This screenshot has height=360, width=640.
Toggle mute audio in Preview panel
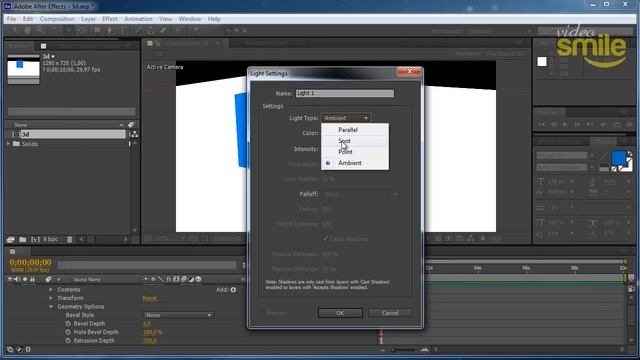click(x=603, y=124)
